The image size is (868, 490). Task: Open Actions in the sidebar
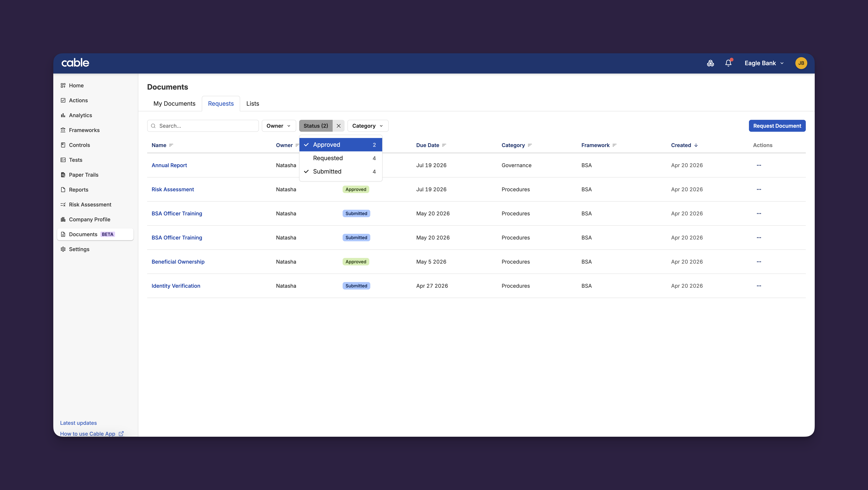[x=95, y=100]
